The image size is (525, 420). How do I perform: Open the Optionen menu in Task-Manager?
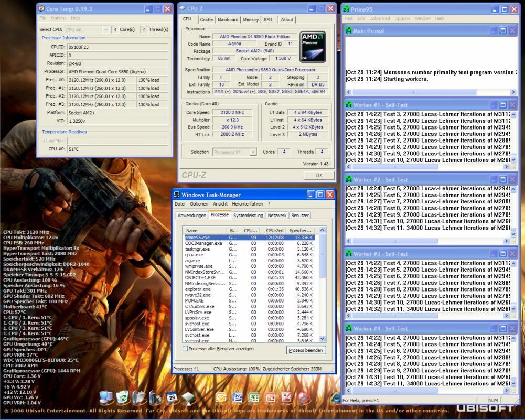[199, 204]
